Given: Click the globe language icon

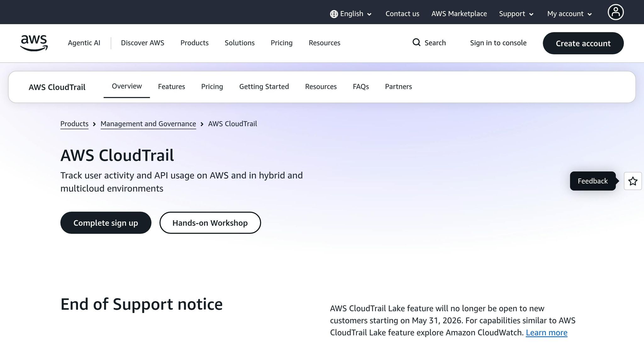Looking at the screenshot, I should pos(334,14).
